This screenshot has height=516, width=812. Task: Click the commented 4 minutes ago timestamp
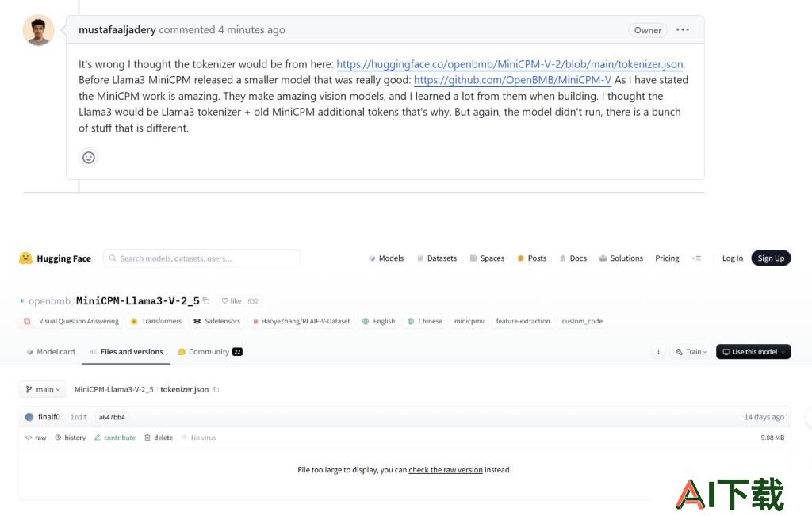coord(222,30)
